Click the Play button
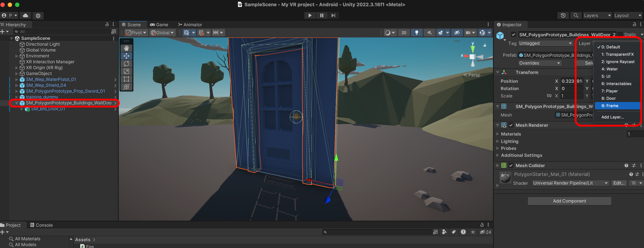 point(310,16)
